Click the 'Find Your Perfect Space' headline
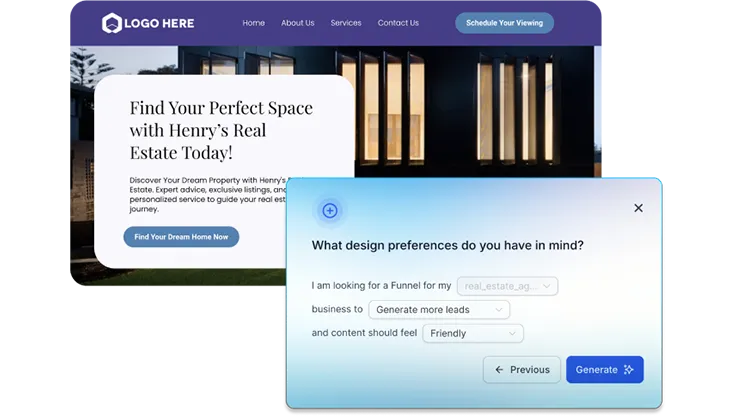This screenshot has width=736, height=416. [x=221, y=130]
